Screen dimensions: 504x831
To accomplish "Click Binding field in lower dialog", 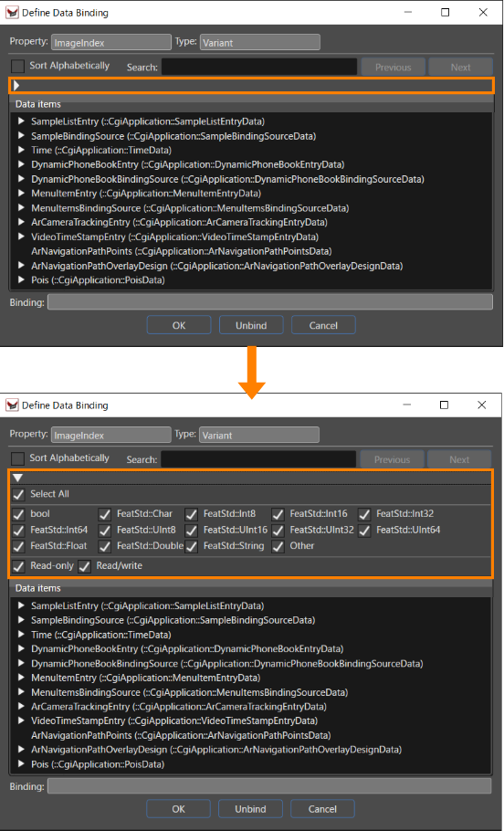I will click(269, 786).
